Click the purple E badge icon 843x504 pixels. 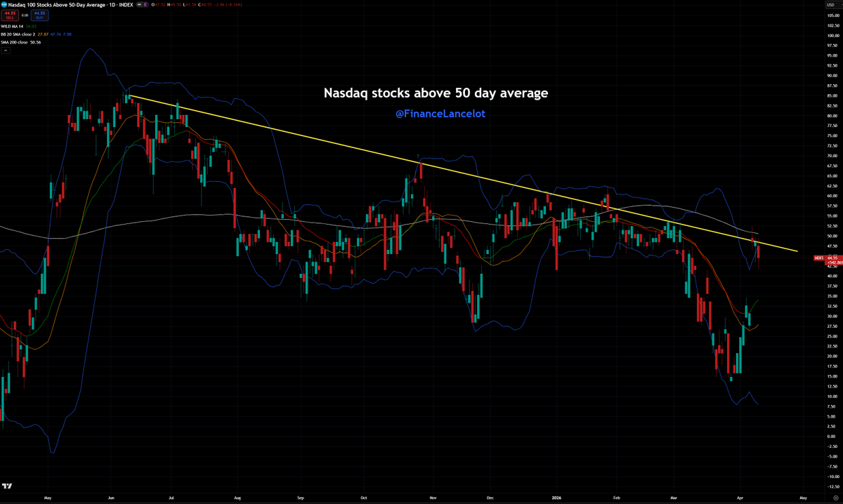[x=145, y=5]
